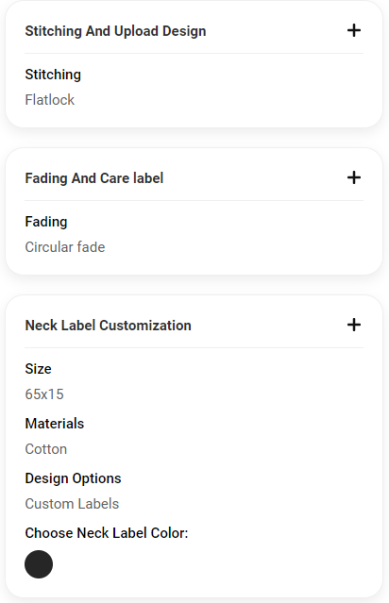Select the black neck label color
This screenshot has height=603, width=389.
point(39,564)
